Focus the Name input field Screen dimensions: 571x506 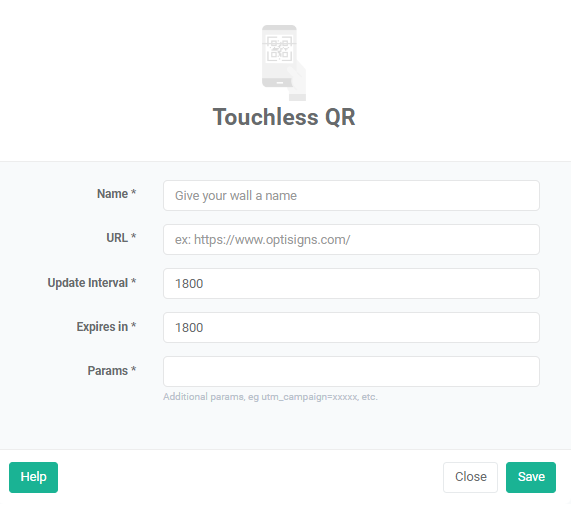point(351,195)
